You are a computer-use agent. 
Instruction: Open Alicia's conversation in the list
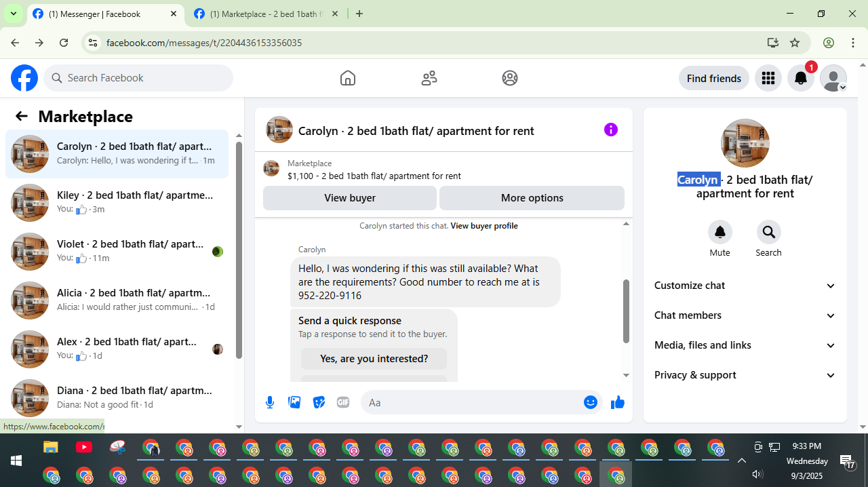click(117, 300)
